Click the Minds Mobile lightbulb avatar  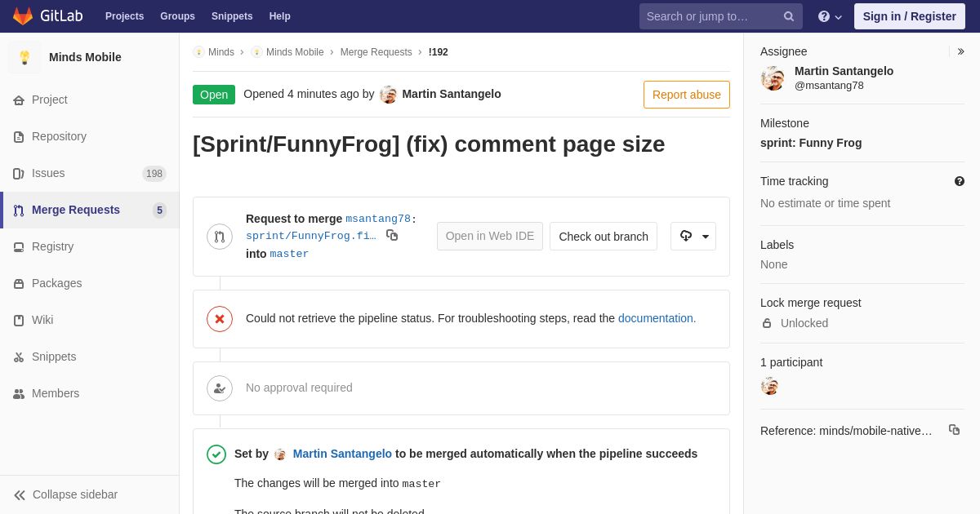tap(24, 57)
